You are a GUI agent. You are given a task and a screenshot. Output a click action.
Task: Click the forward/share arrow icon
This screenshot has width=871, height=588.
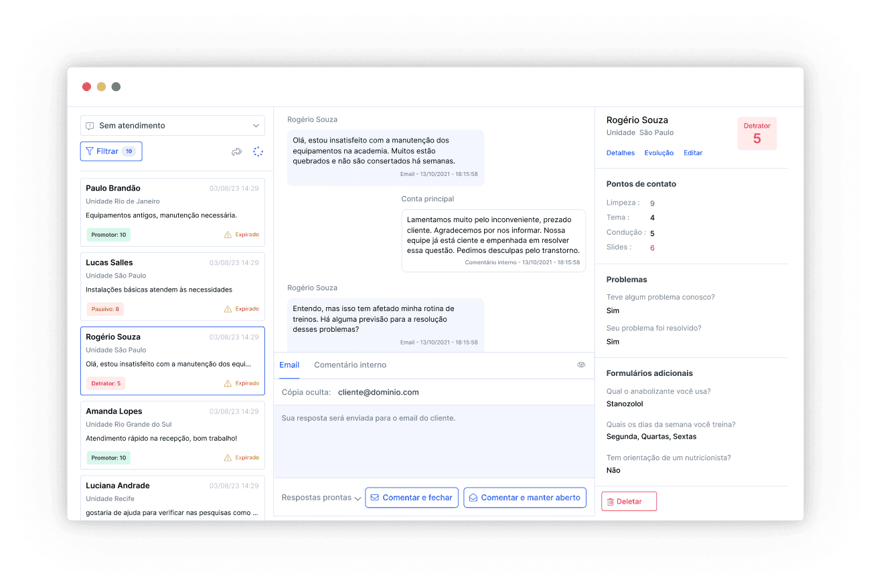point(236,152)
